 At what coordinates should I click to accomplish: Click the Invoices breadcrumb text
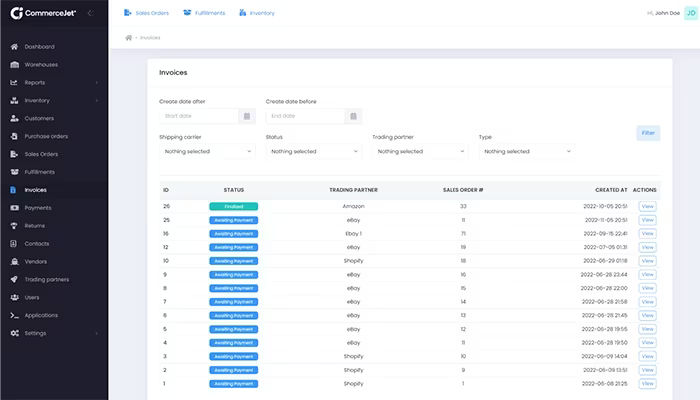tap(150, 38)
